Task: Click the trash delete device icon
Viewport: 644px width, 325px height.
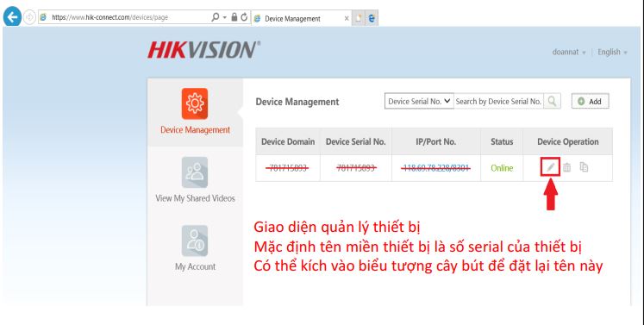Action: coord(566,167)
